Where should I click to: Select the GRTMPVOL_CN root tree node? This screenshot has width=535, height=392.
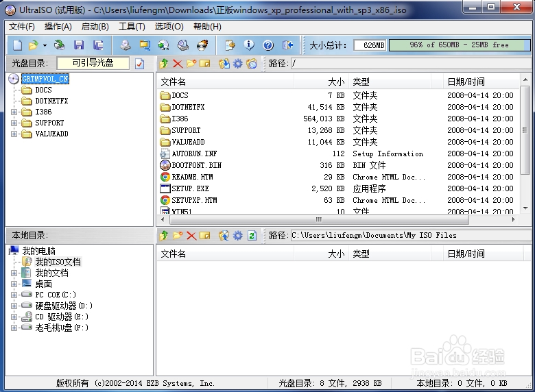click(x=45, y=79)
